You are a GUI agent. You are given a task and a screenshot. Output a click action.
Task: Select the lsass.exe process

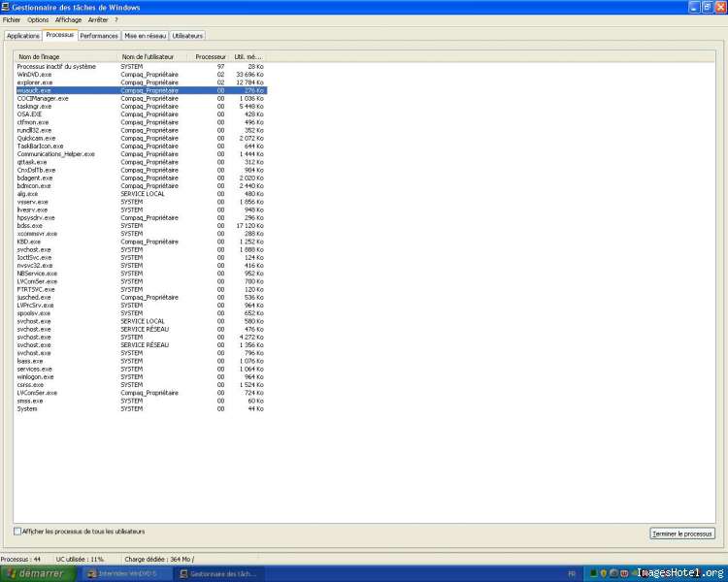click(141, 361)
